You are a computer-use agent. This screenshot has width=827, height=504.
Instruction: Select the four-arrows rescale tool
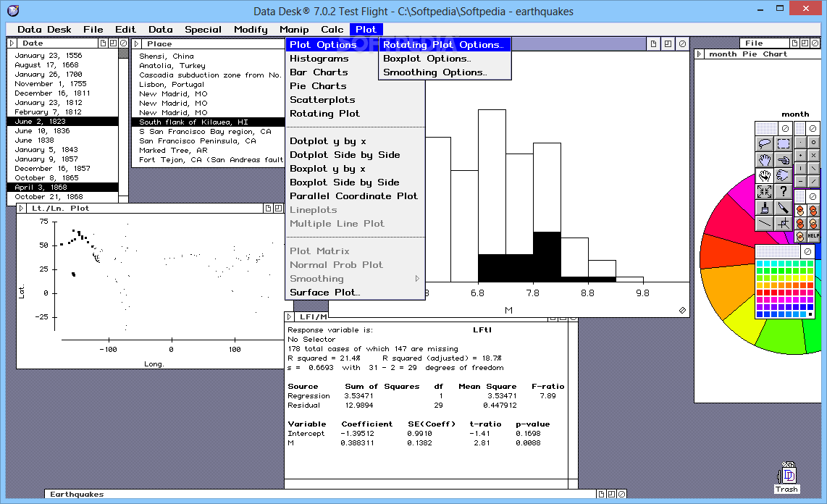[x=764, y=191]
